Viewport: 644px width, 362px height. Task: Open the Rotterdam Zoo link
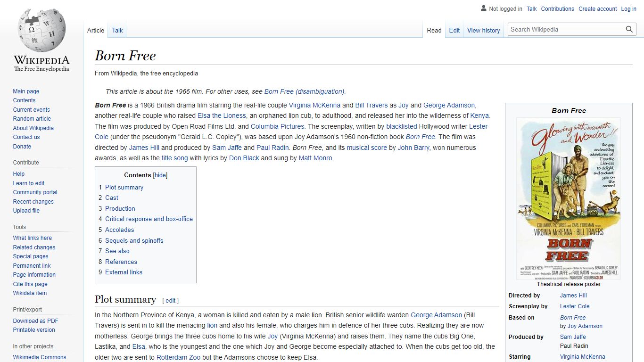[179, 357]
